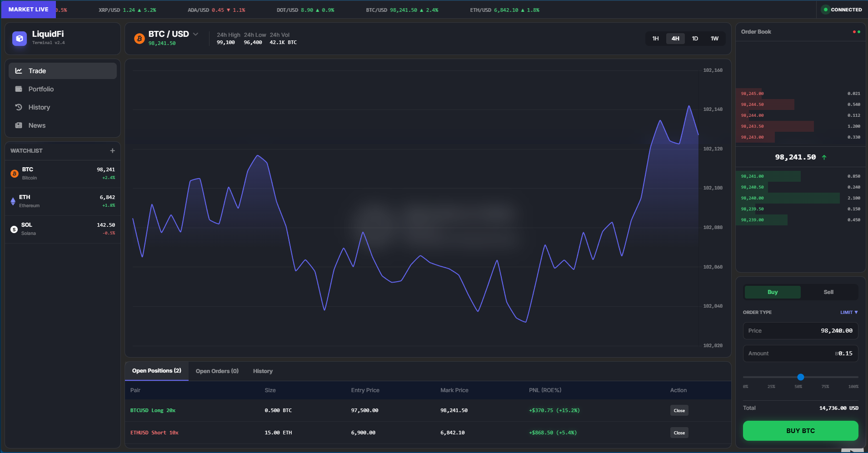Select the Ethereum icon in watchlist
The width and height of the screenshot is (868, 453).
pyautogui.click(x=13, y=201)
